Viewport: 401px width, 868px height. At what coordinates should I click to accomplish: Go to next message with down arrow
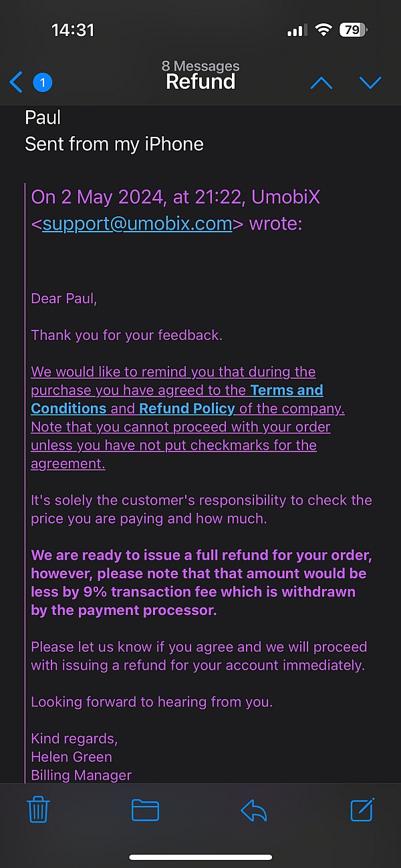point(370,83)
